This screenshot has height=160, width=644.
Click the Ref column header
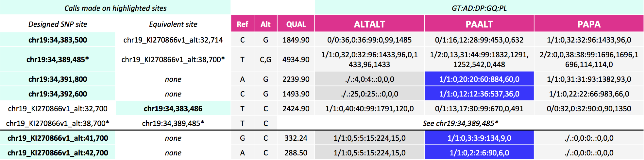click(242, 24)
